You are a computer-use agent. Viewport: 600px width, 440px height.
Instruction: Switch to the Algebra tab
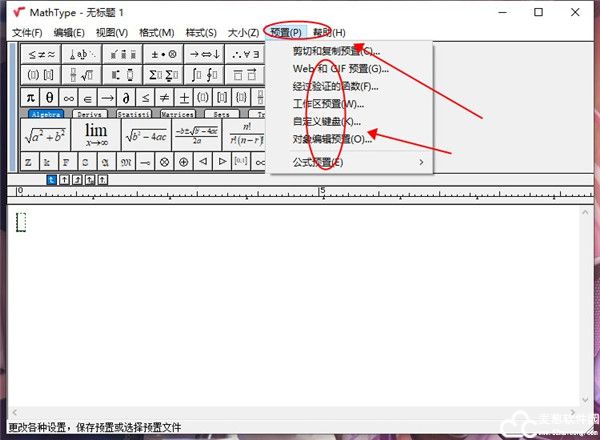coord(45,114)
